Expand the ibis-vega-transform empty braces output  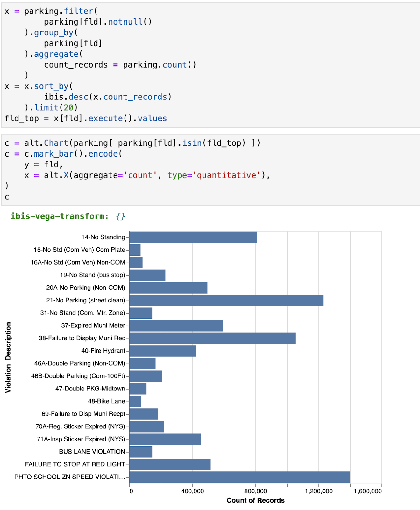pyautogui.click(x=120, y=216)
